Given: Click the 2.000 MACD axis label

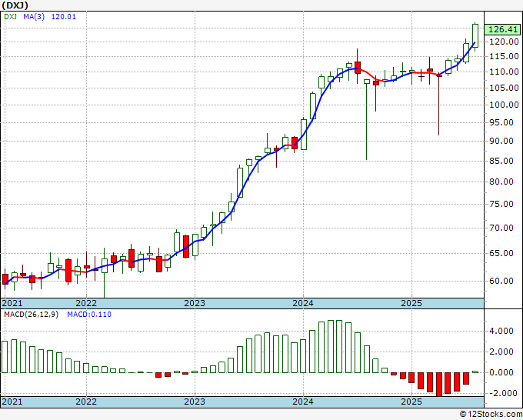Looking at the screenshot, I should 501,352.
